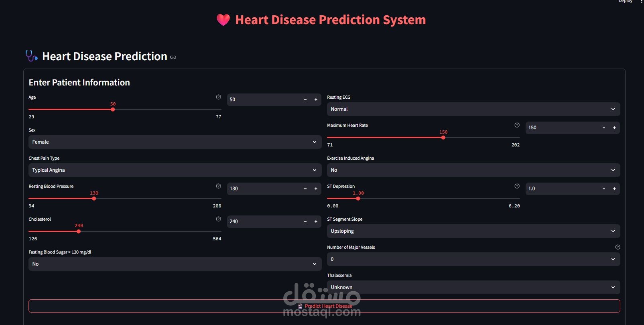Increment Maximum Heart Rate with plus button
The height and width of the screenshot is (325, 644).
[614, 128]
